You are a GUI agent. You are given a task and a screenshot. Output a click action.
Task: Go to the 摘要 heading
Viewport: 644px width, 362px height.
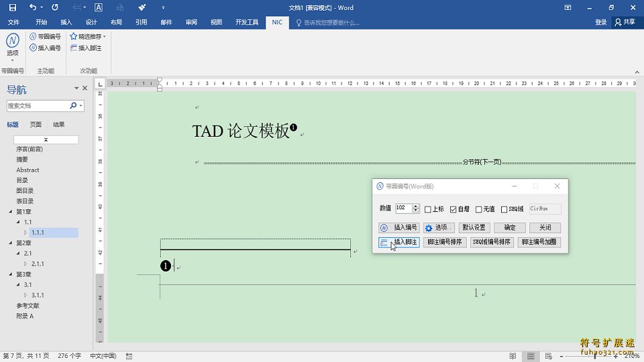22,160
